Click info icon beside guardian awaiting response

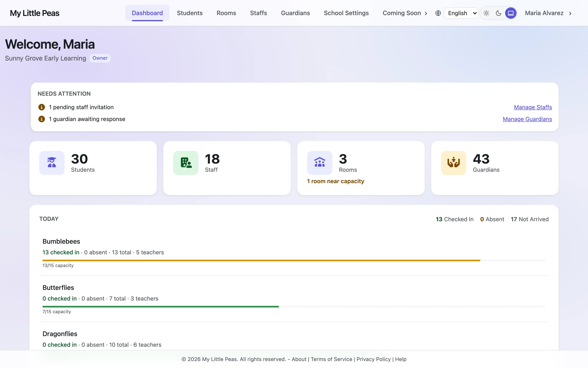[42, 119]
